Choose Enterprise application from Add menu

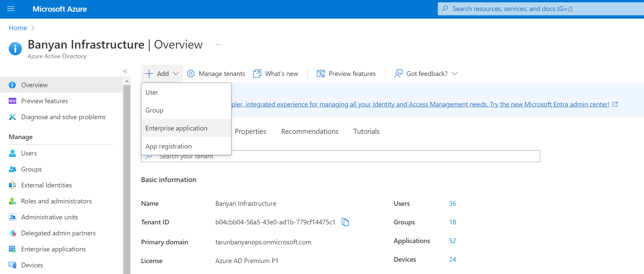click(186, 128)
